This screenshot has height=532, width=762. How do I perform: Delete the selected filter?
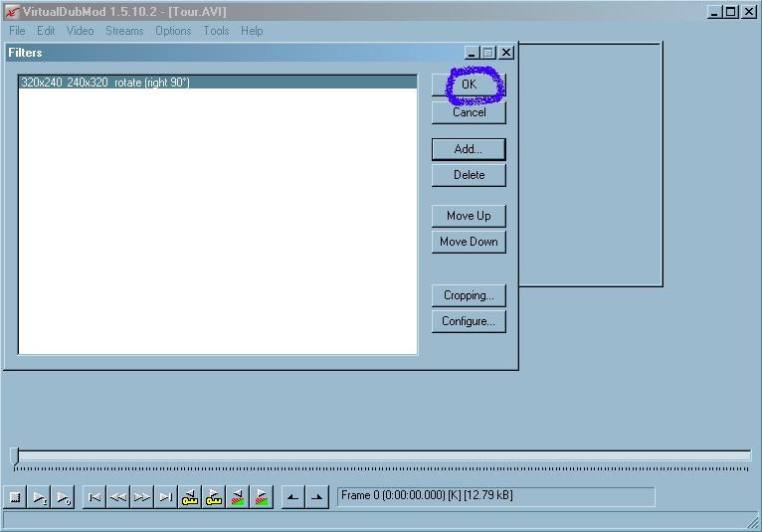point(469,175)
